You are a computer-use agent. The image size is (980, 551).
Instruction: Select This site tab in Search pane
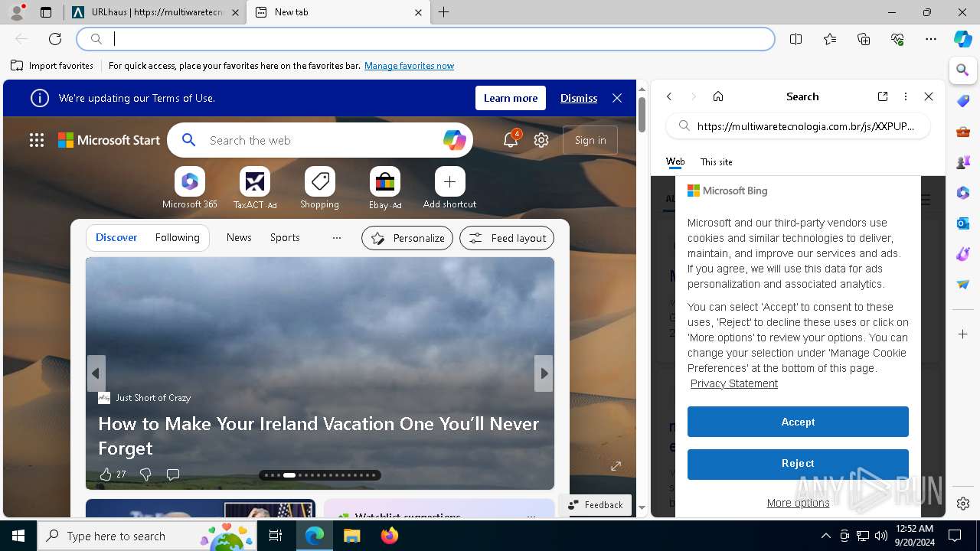(x=717, y=161)
